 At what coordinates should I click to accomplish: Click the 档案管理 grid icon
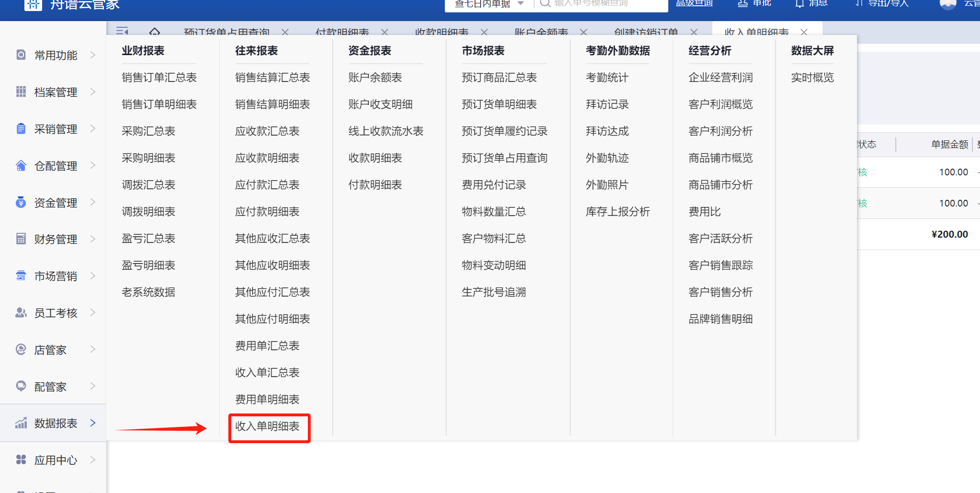coord(21,92)
